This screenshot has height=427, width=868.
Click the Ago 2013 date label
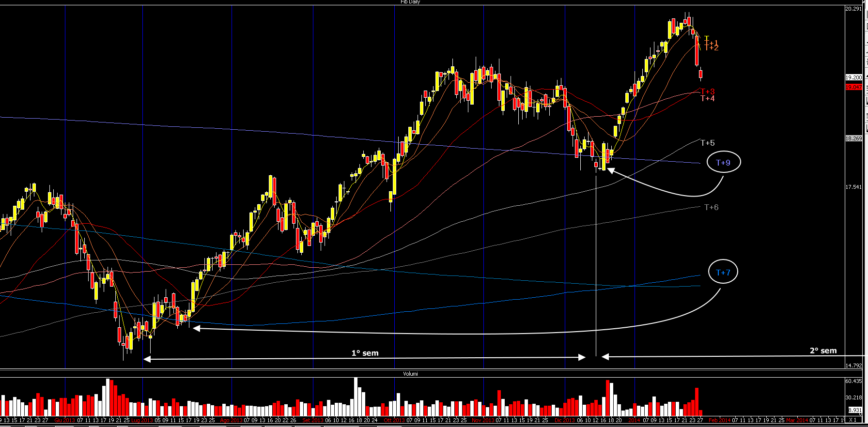point(232,420)
